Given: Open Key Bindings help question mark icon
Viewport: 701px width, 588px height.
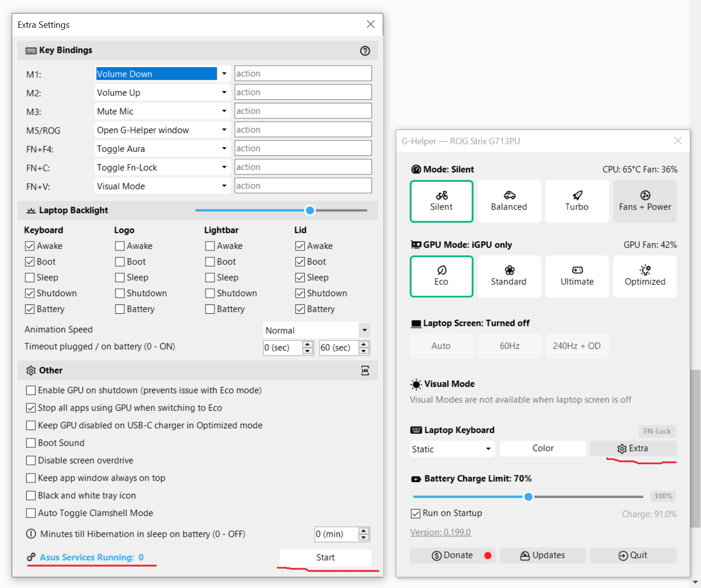Looking at the screenshot, I should point(365,51).
